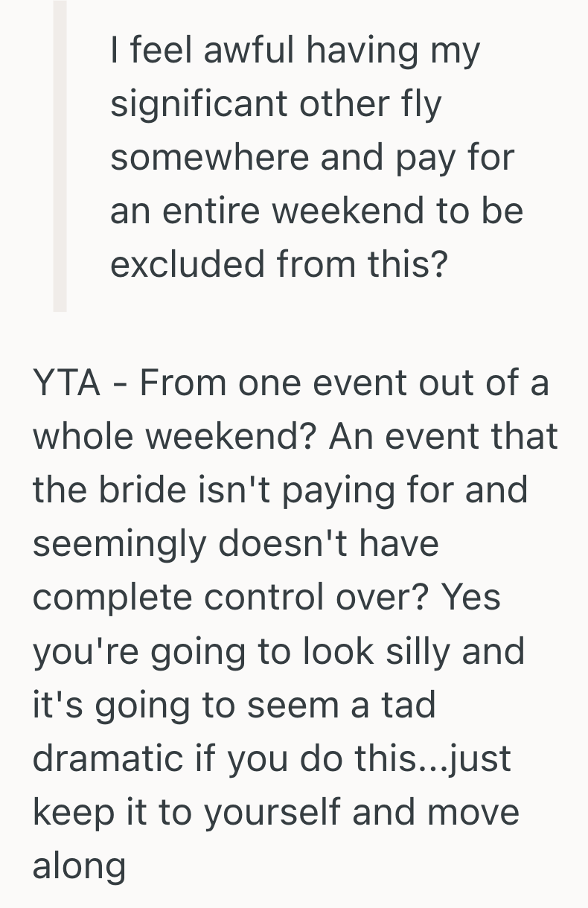
Task: Click the words 'significant other fly'
Action: click(276, 104)
